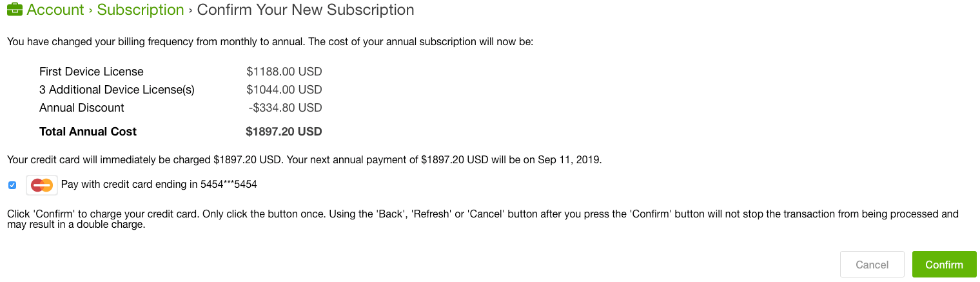Toggle the pay with credit card checkbox
Image resolution: width=980 pixels, height=282 pixels.
12,185
